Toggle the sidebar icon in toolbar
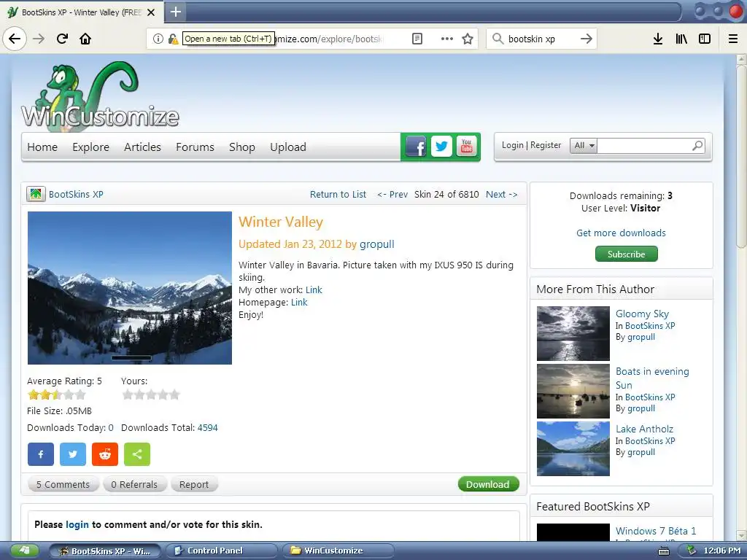The image size is (747, 560). [x=705, y=39]
